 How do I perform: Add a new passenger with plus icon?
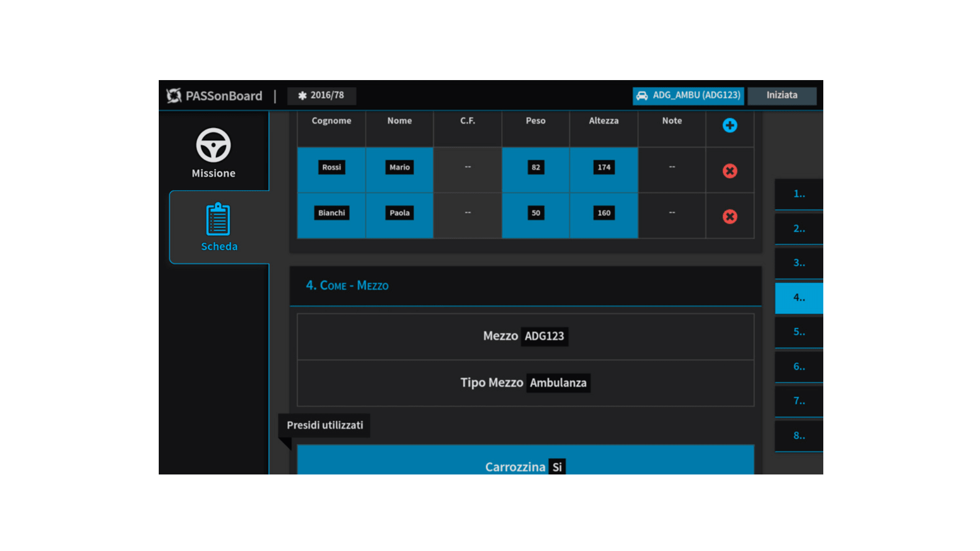click(729, 126)
